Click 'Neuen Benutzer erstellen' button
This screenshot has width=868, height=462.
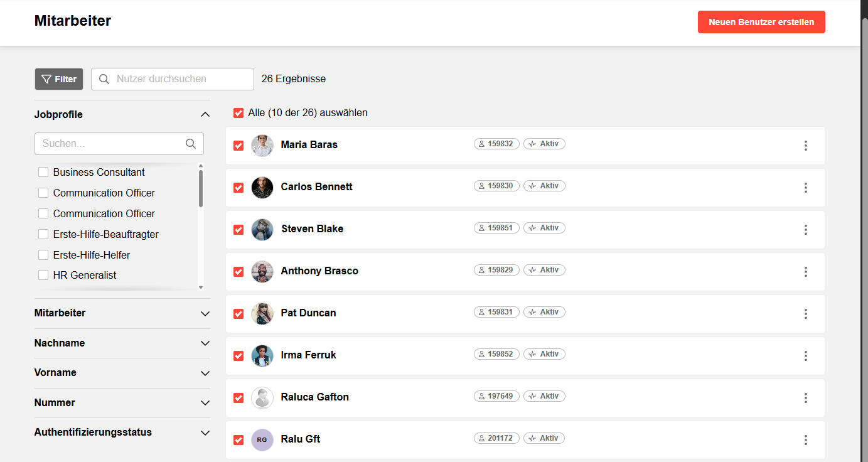[x=761, y=22]
